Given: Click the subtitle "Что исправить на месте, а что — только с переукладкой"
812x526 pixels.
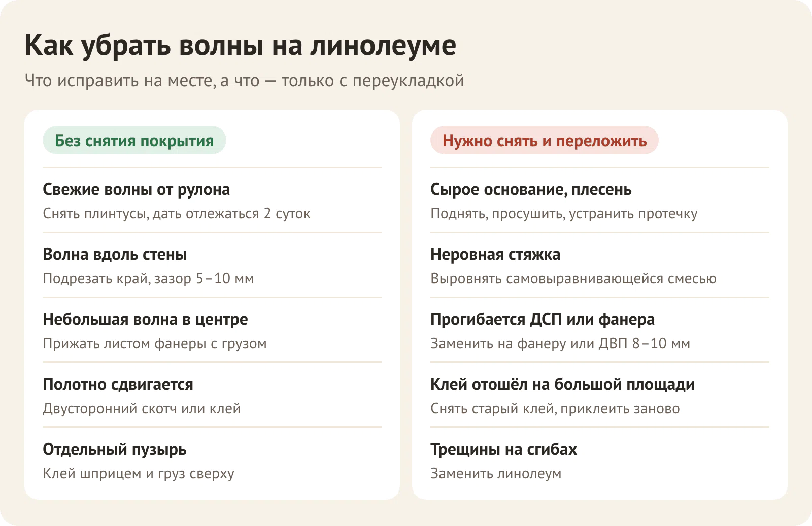Looking at the screenshot, I should (x=245, y=81).
